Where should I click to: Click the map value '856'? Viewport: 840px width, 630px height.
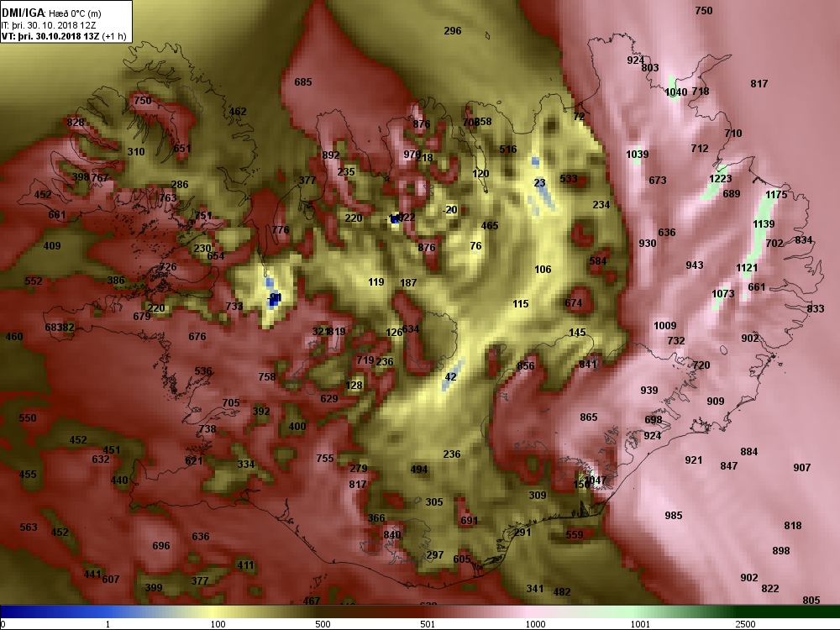point(526,365)
